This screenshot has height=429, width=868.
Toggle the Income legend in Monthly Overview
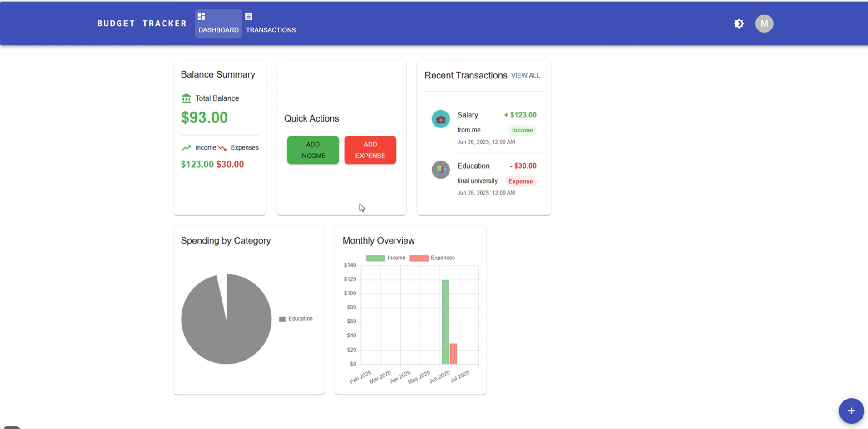pos(386,258)
